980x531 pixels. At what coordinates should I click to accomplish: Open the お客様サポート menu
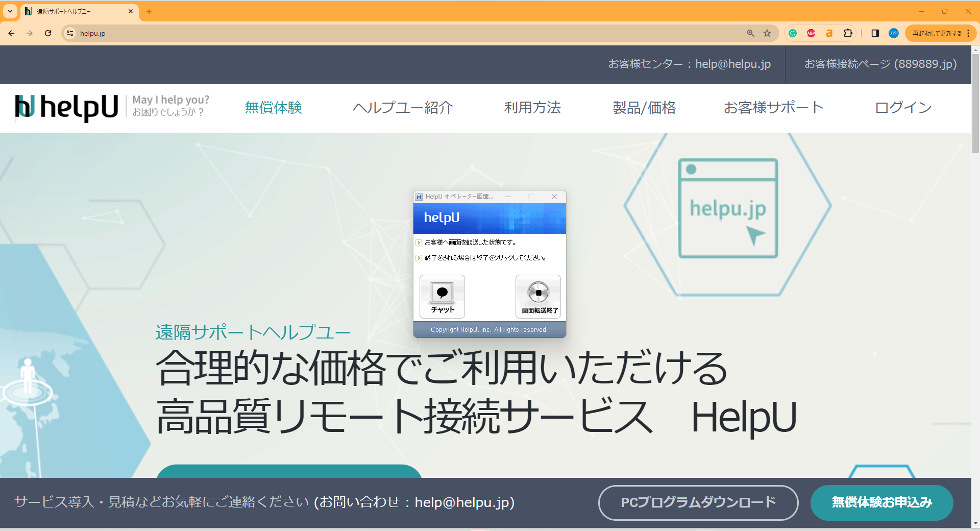tap(773, 107)
